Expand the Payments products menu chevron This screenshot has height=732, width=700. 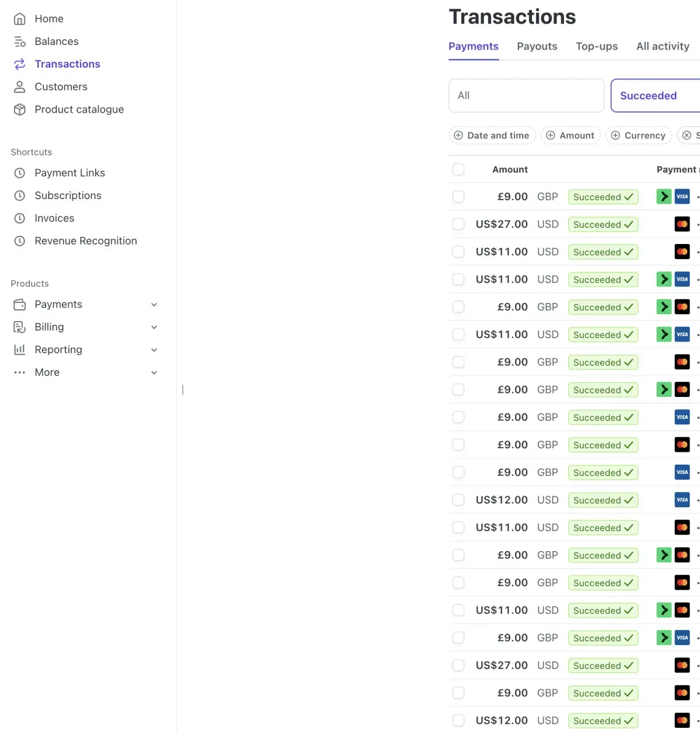[x=154, y=305]
